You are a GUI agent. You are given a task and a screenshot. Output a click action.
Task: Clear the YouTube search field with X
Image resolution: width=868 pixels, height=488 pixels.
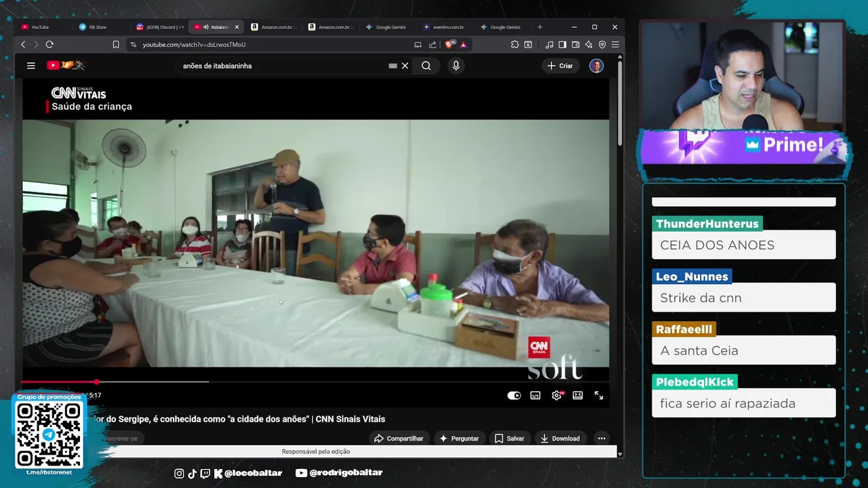[405, 66]
